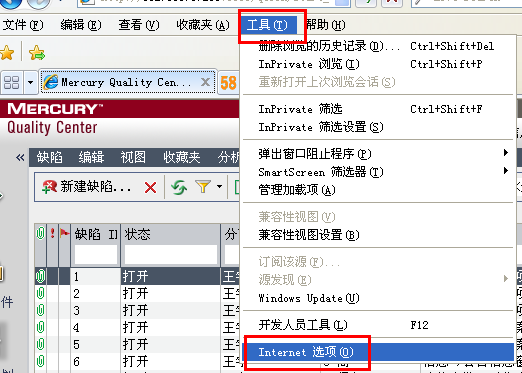Open the Quick Tabs grid icon

tap(11, 82)
